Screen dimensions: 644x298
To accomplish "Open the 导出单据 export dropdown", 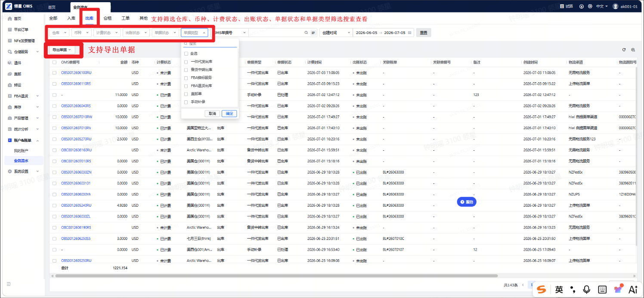I will pos(62,50).
